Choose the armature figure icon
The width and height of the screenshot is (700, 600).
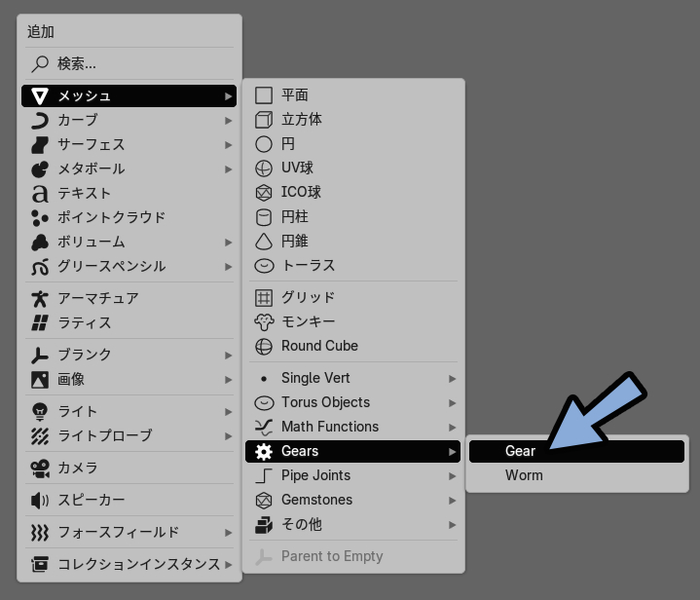point(40,299)
